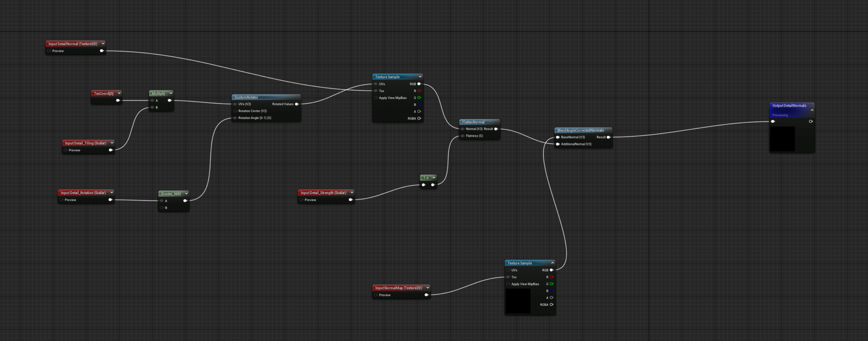Click BlendAngleCorrectedNormals' Result output pin
The width and height of the screenshot is (868, 341).
[608, 137]
